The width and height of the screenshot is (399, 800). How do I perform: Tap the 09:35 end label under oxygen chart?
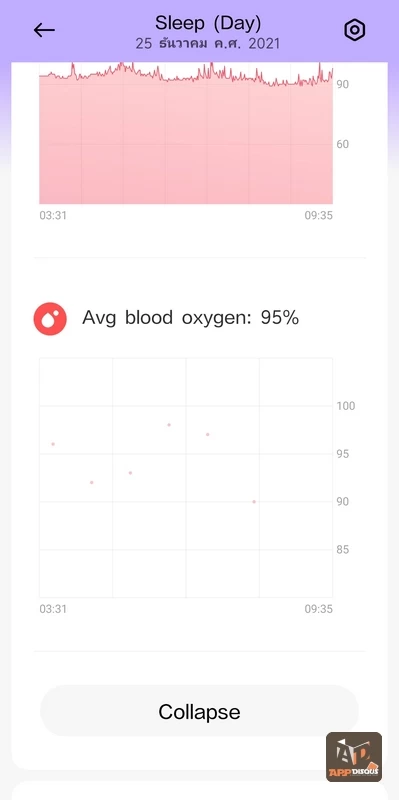pos(318,609)
